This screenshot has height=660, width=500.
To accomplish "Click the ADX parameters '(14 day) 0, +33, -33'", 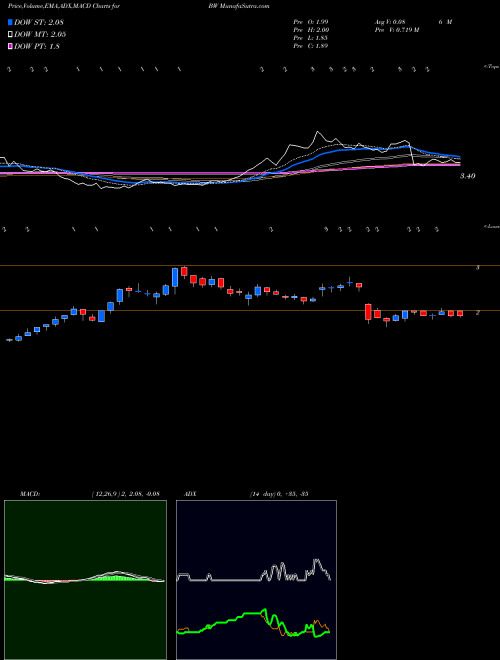I will coord(279,494).
